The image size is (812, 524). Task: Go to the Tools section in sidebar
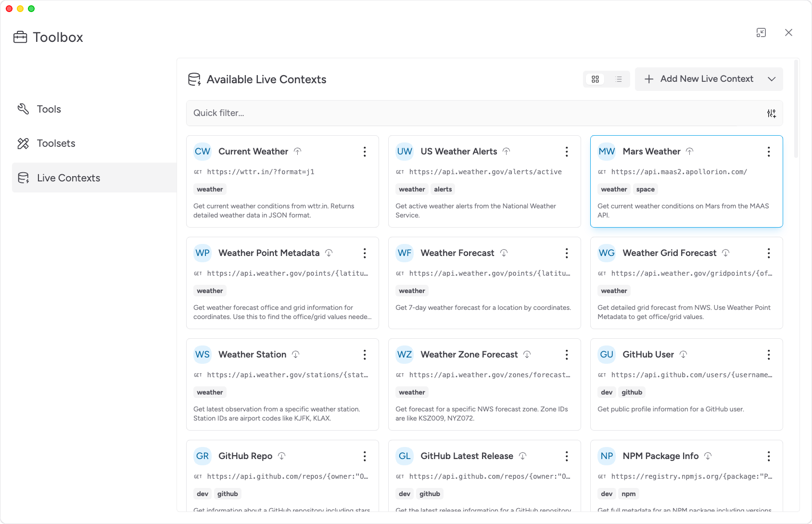click(x=49, y=109)
